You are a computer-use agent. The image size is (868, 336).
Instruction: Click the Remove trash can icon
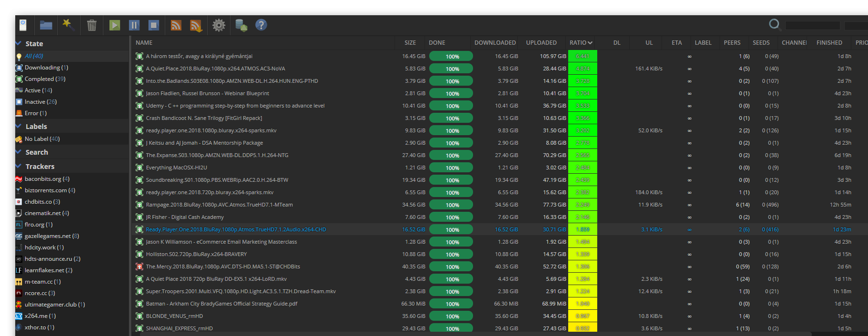92,25
